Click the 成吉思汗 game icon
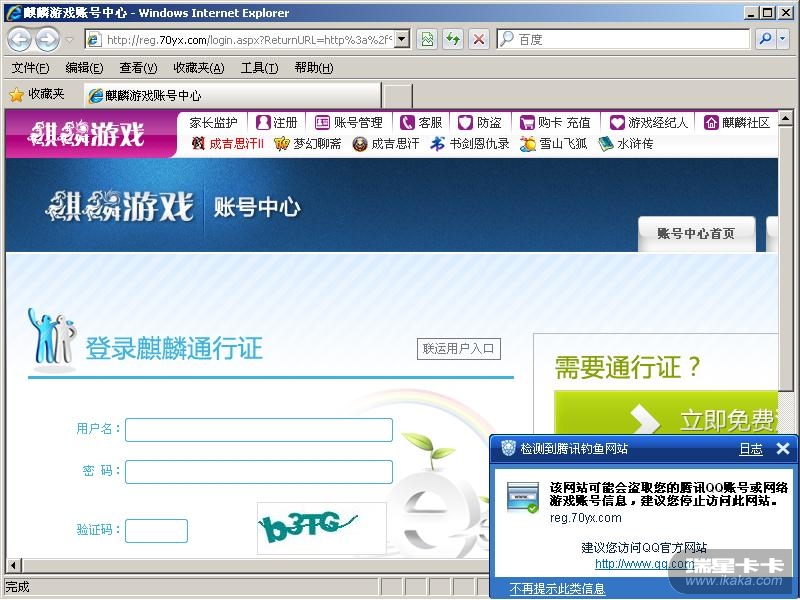 [x=360, y=144]
